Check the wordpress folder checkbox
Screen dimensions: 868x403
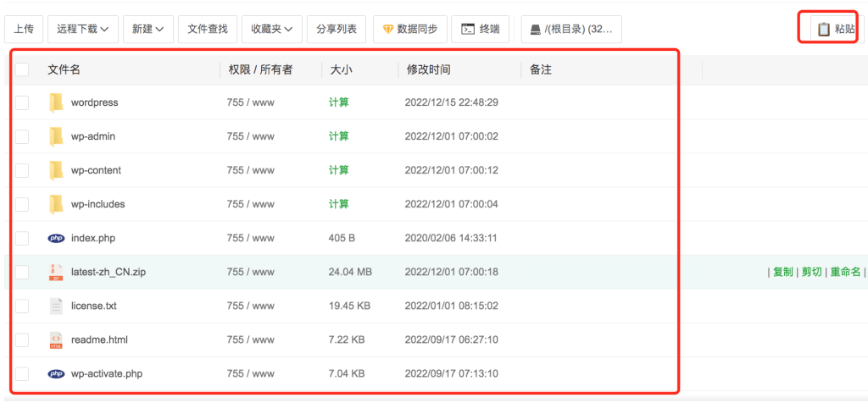click(22, 102)
